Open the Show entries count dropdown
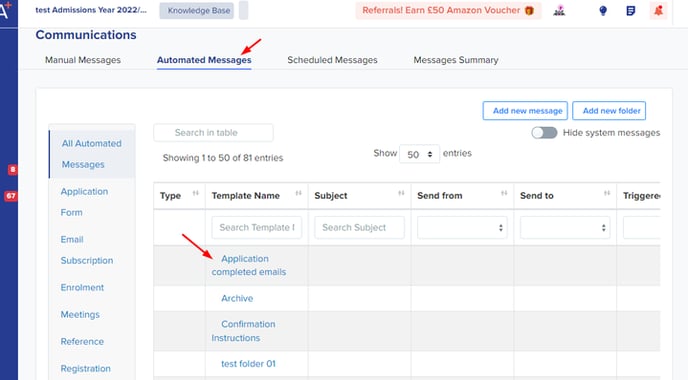The image size is (688, 380). (419, 154)
